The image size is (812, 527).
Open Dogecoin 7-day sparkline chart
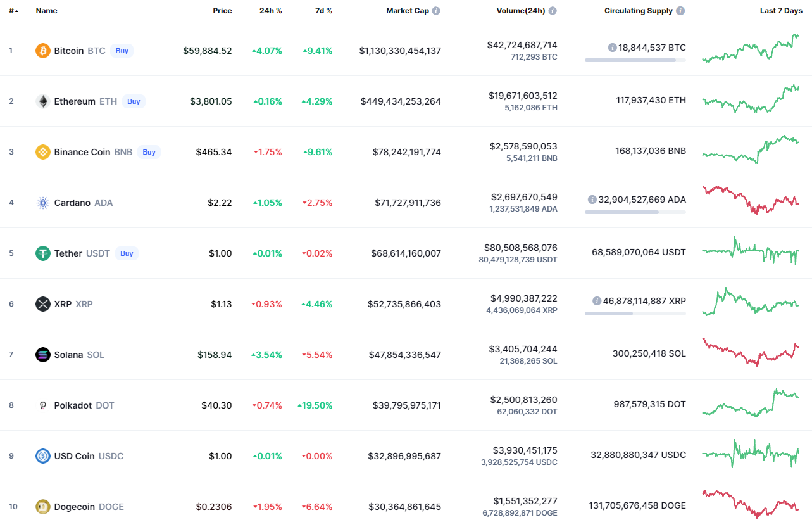click(751, 504)
